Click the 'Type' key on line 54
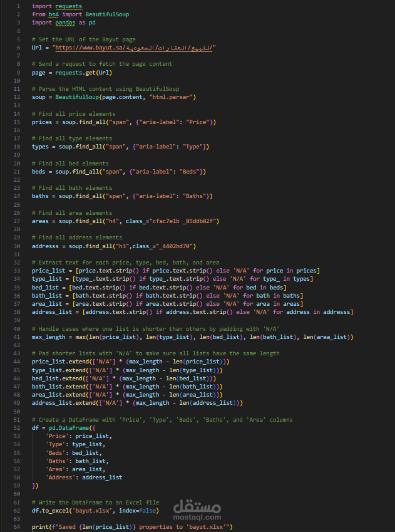 pyautogui.click(x=55, y=444)
